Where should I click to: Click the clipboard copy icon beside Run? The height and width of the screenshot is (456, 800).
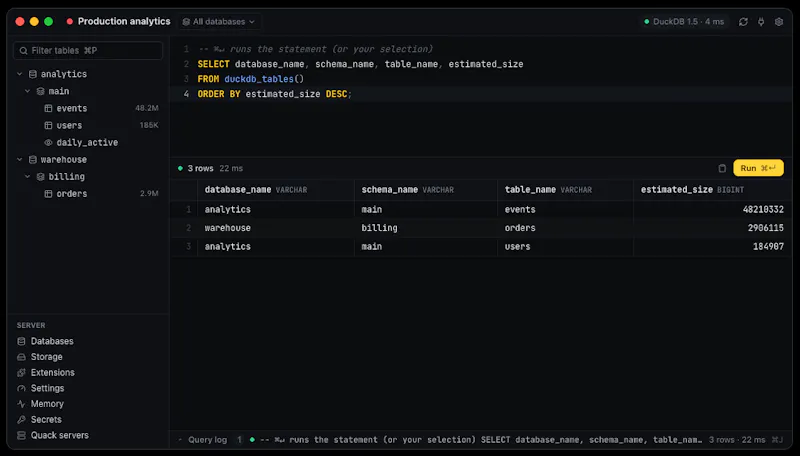tap(722, 168)
